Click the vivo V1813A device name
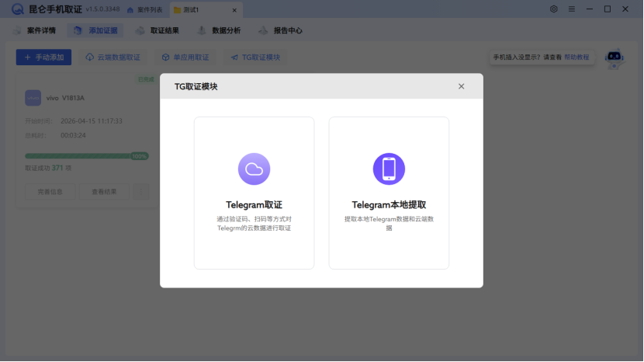This screenshot has width=644, height=362. [65, 98]
